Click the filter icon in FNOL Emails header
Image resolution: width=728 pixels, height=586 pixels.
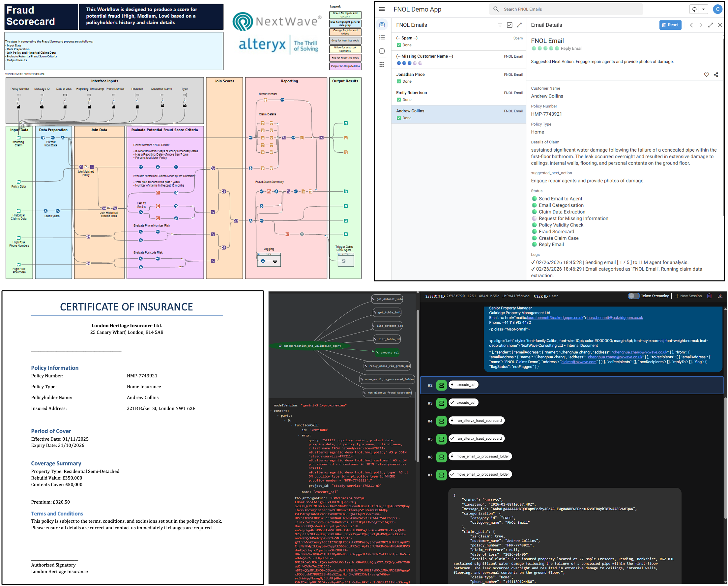pyautogui.click(x=500, y=25)
